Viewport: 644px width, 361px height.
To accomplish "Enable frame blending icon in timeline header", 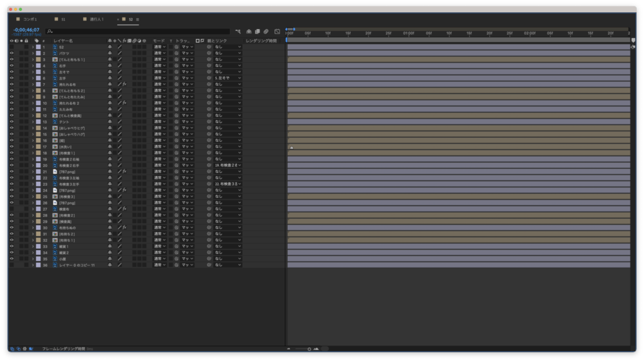I will click(257, 31).
